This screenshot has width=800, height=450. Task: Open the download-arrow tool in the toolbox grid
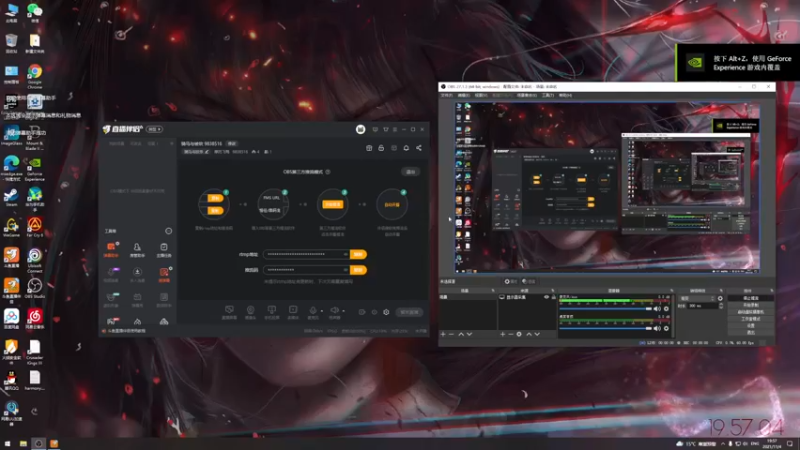coord(137,274)
